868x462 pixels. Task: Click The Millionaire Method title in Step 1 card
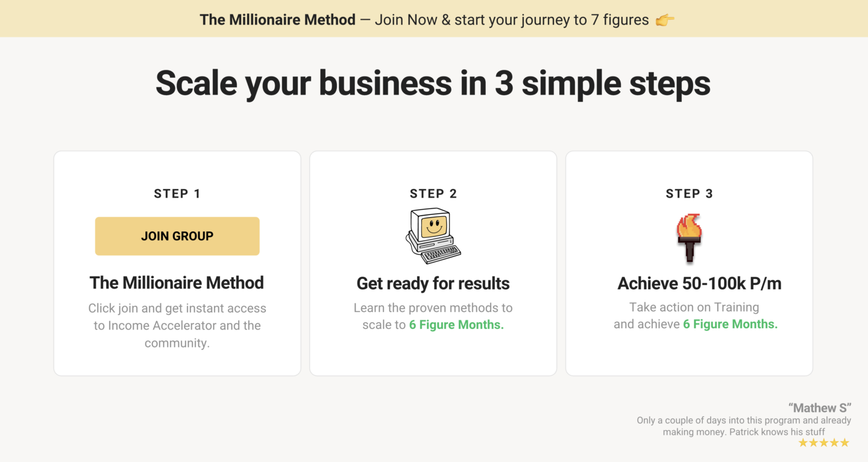(x=177, y=283)
